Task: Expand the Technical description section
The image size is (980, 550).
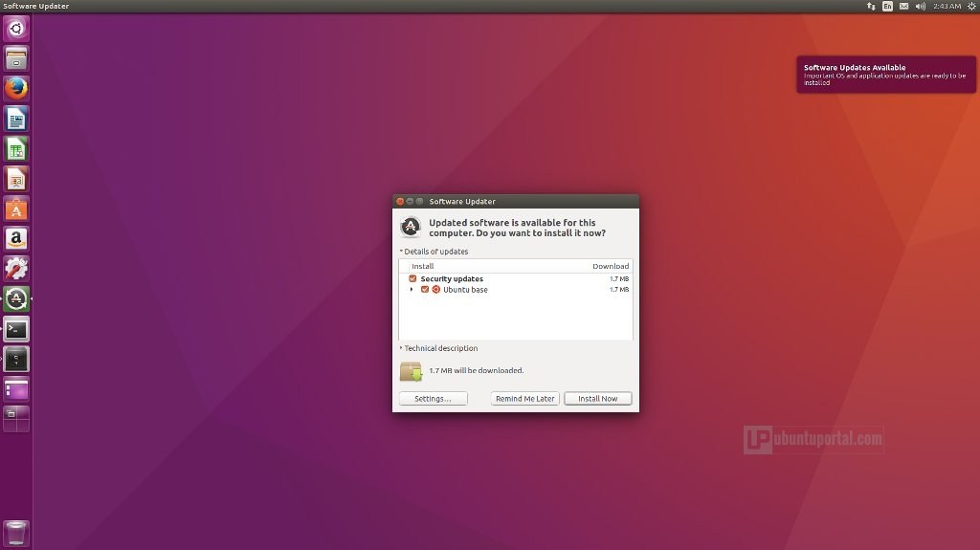Action: point(438,348)
